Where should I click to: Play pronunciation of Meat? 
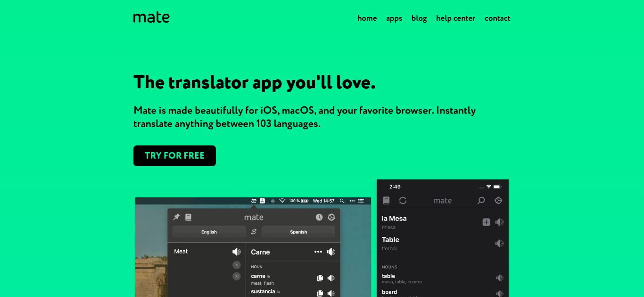pos(237,252)
